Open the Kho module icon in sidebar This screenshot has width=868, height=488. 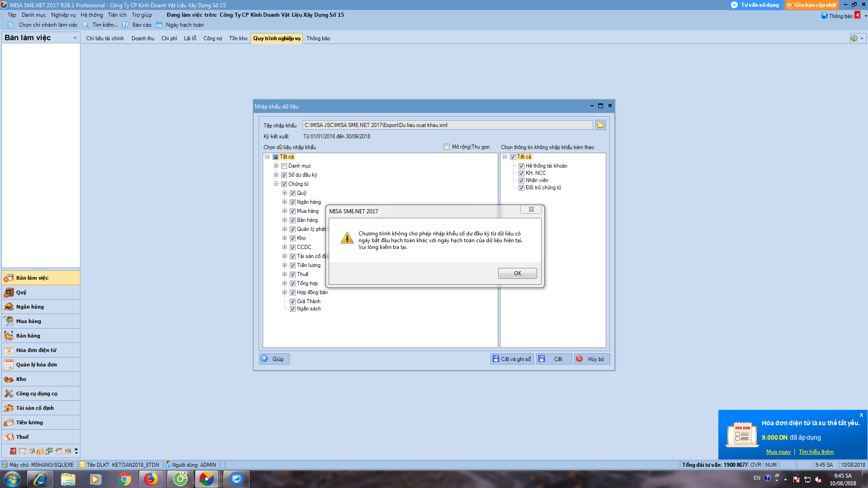[9, 379]
